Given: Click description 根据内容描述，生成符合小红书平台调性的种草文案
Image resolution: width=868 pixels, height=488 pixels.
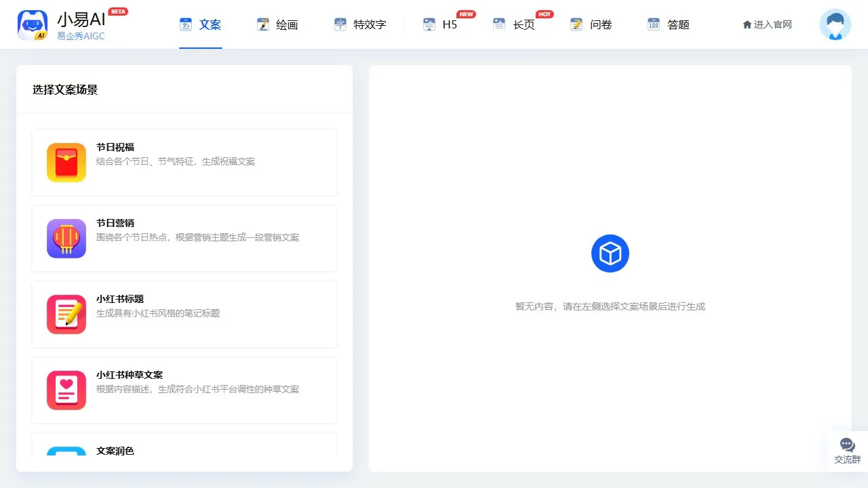Looking at the screenshot, I should pos(197,389).
